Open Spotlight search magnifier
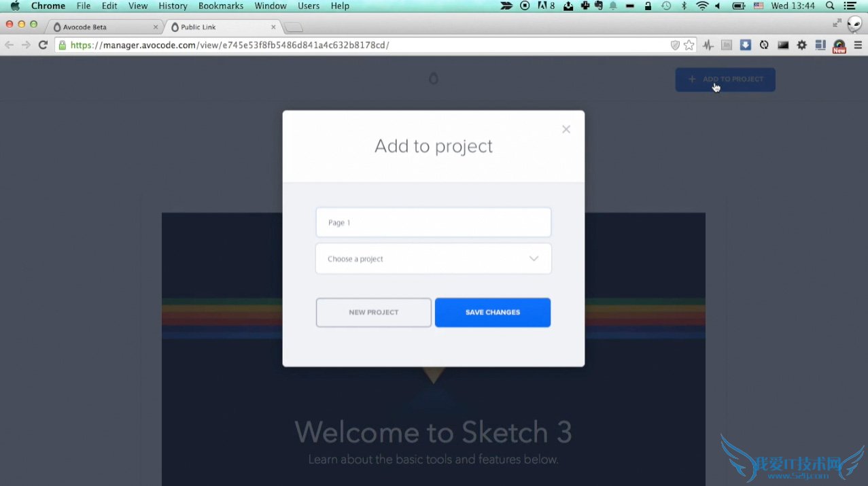Screen dimensions: 868x486 coord(830,6)
